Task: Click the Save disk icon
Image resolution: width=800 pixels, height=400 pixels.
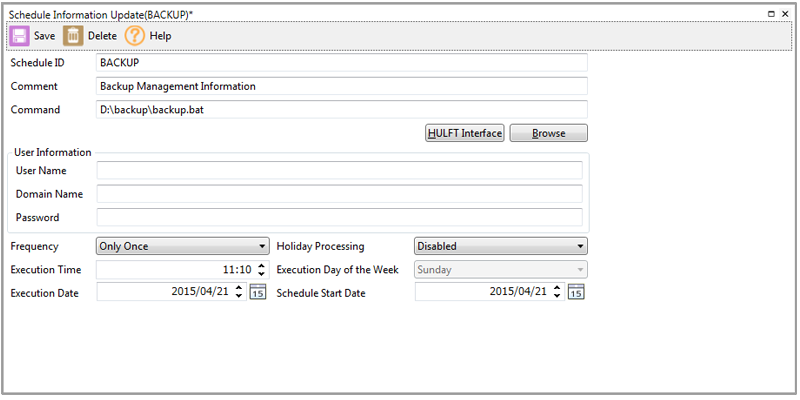Action: [20, 36]
